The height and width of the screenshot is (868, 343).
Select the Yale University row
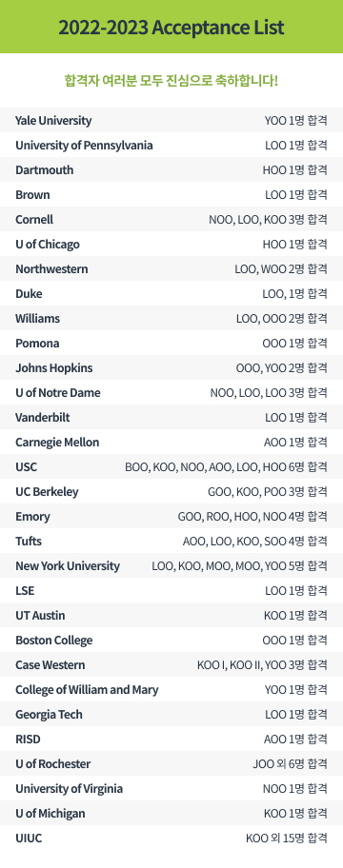171,120
